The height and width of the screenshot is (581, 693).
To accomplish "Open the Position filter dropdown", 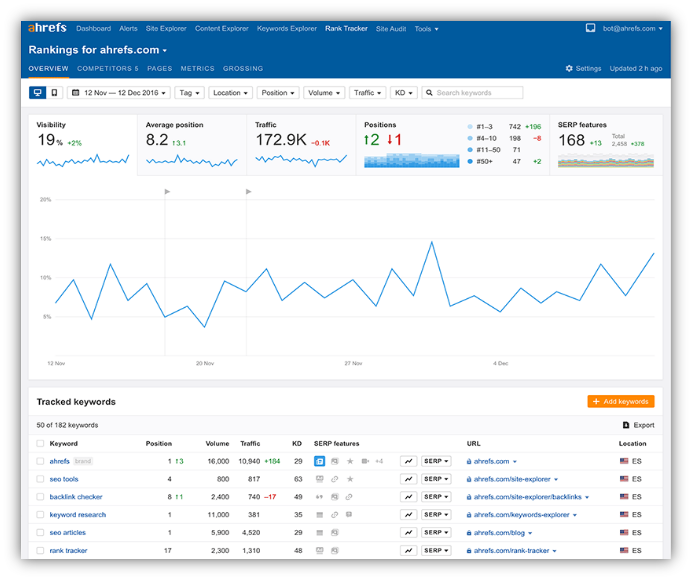I will tap(278, 93).
